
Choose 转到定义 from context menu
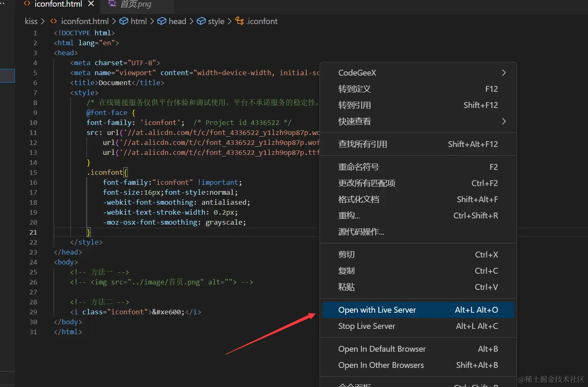click(418, 89)
